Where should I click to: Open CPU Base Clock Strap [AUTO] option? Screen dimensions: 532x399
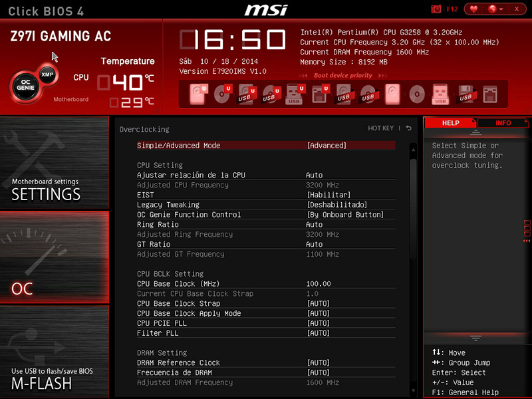pos(319,303)
